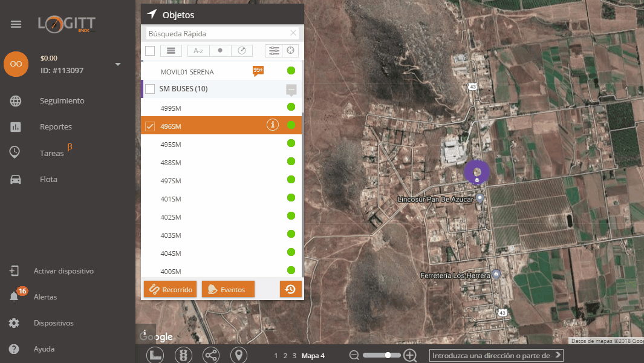This screenshot has height=363, width=644.
Task: Open the history clock button
Action: (290, 289)
